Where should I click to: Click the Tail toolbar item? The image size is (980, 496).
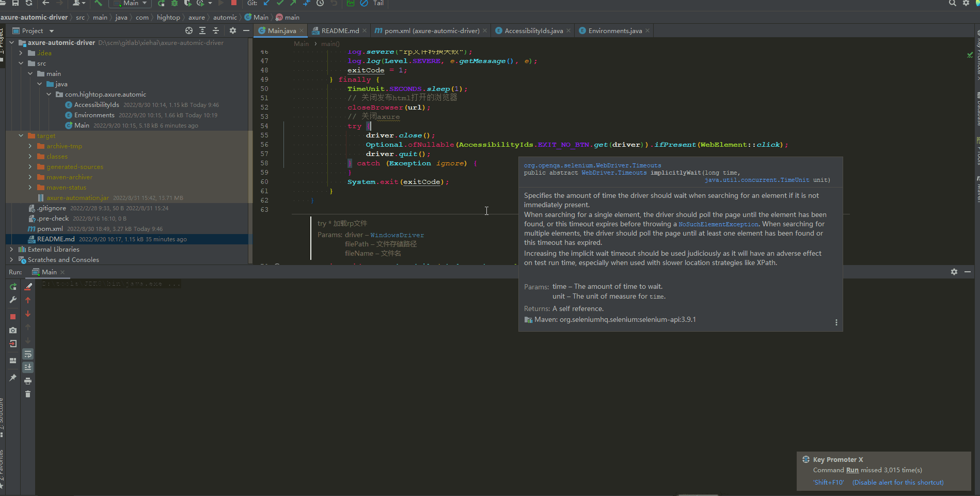tap(378, 3)
